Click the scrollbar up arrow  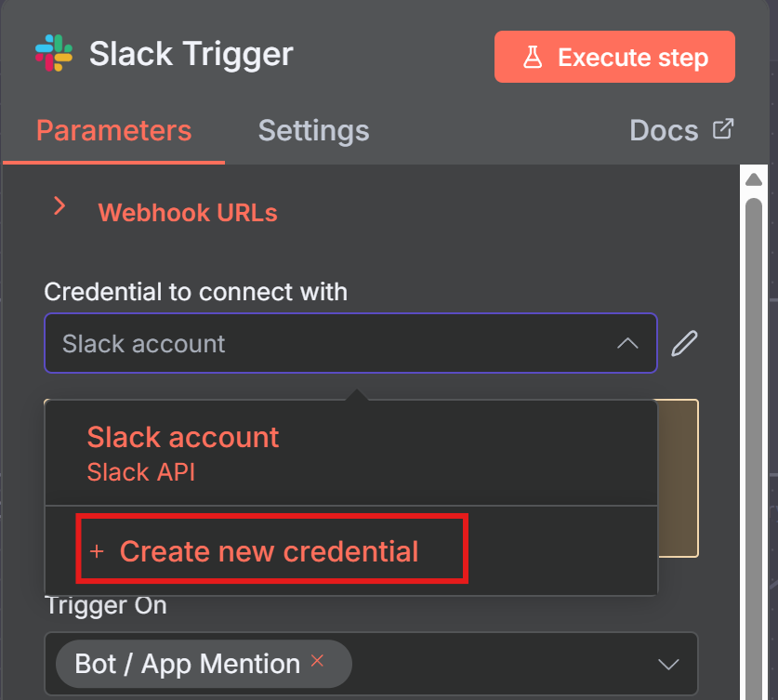coord(754,179)
